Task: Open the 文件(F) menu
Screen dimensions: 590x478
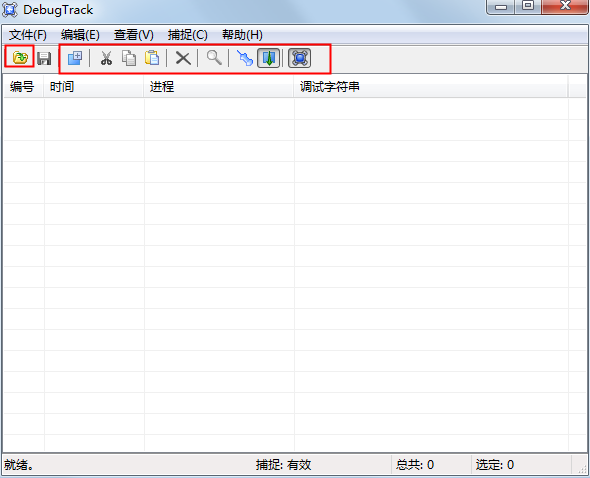Action: 27,35
